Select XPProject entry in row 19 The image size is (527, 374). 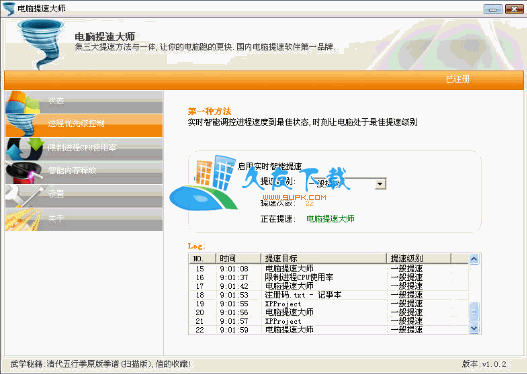point(283,304)
